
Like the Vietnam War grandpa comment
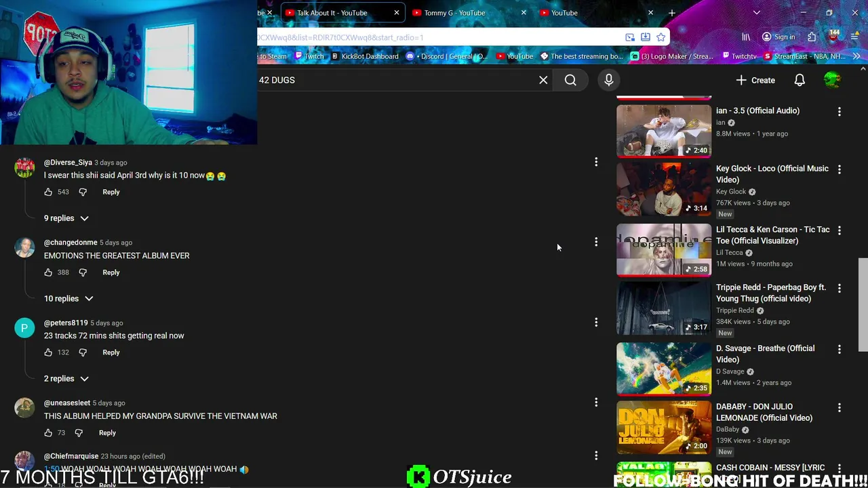[48, 432]
